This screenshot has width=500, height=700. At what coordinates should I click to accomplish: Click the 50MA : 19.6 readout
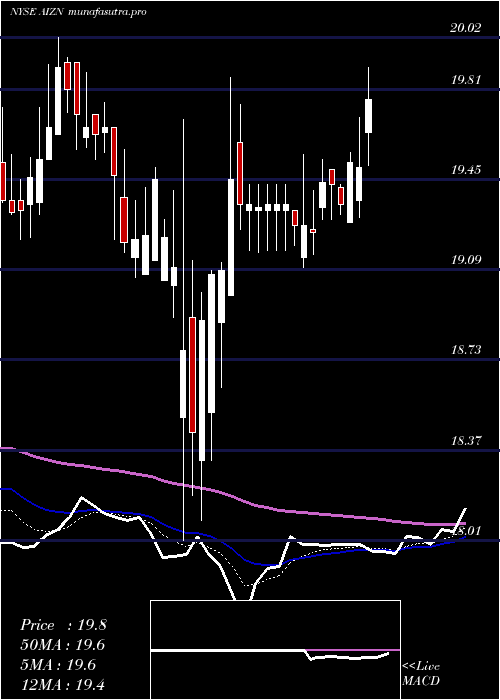pyautogui.click(x=63, y=645)
